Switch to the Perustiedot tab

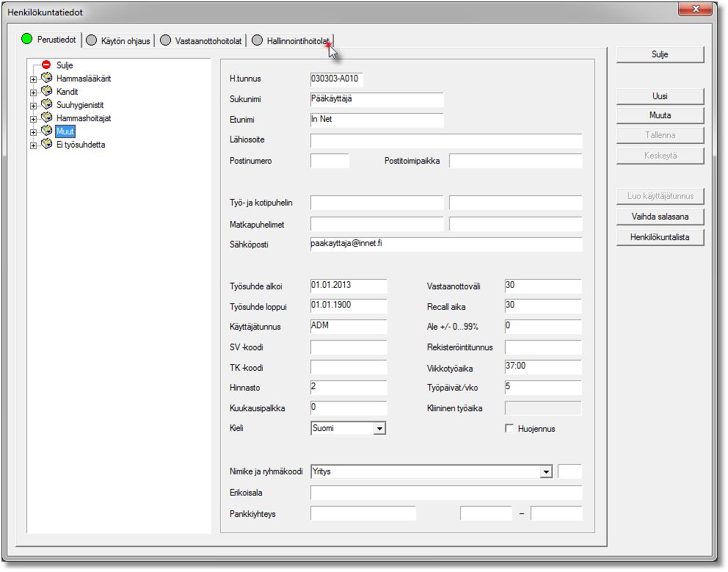50,40
